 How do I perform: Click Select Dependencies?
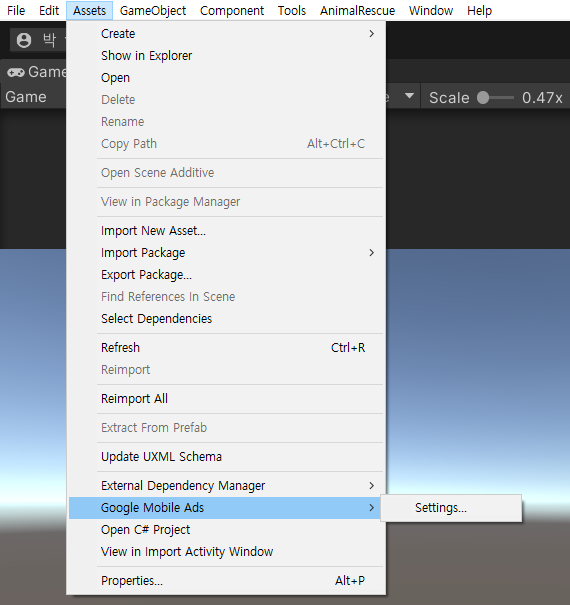(226, 319)
